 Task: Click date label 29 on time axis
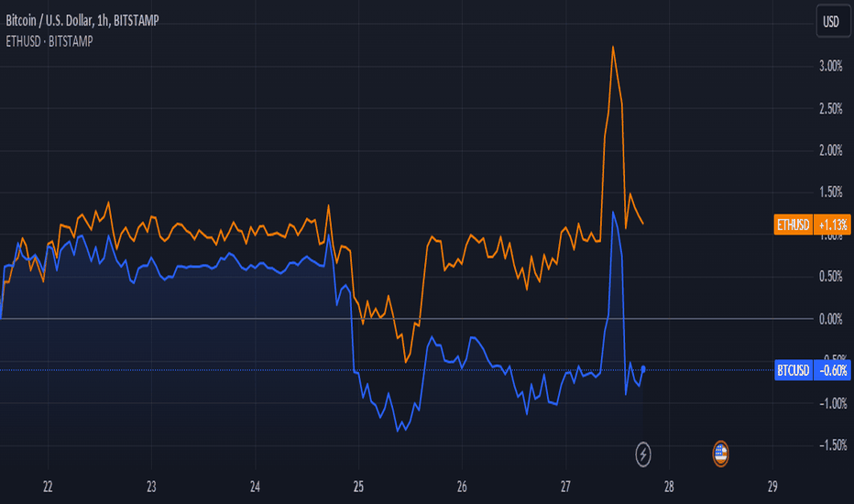[x=772, y=488]
